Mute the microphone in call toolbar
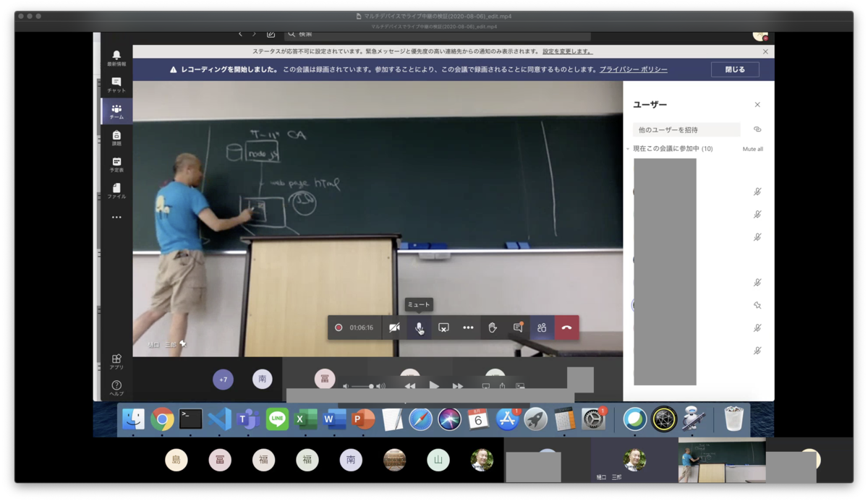 click(419, 327)
